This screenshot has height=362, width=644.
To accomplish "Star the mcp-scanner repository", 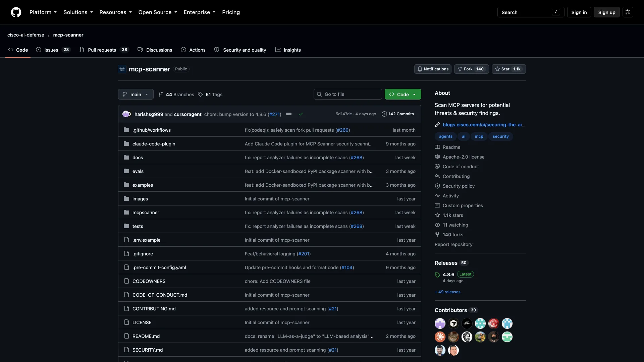I will click(x=508, y=69).
